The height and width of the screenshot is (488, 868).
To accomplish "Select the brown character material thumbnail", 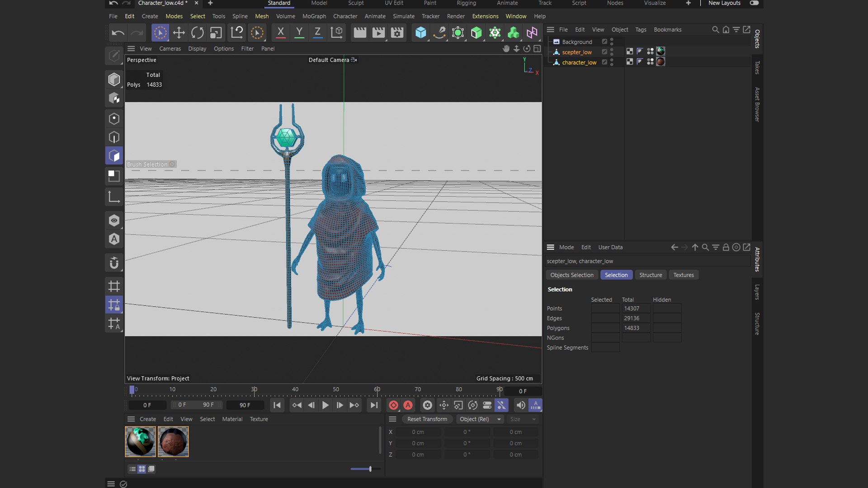I will (x=173, y=441).
